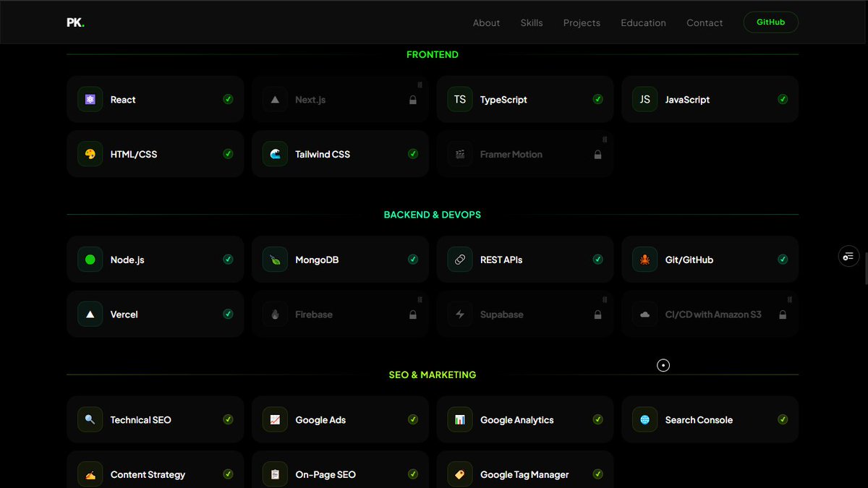Click the CI/CD with Amazon S3 lock icon

click(783, 314)
